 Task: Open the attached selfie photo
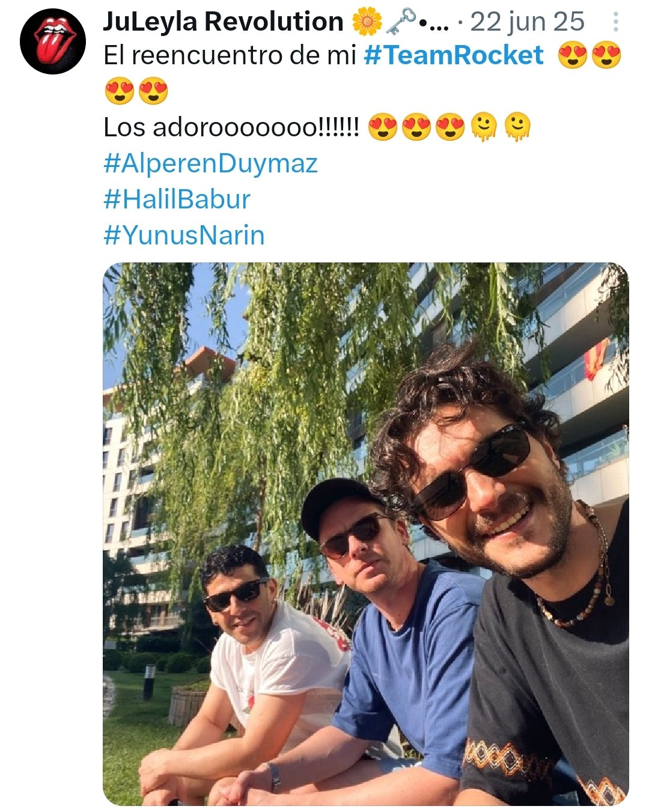tap(366, 534)
